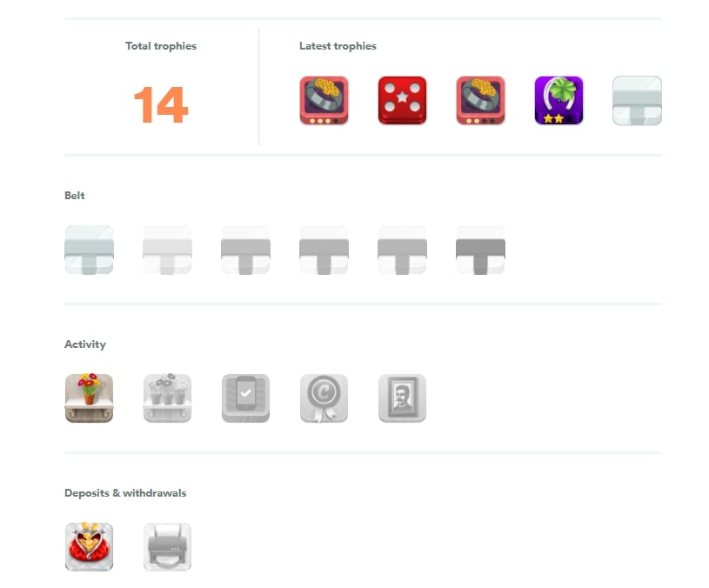Click the greyed three flower pots trophy
This screenshot has width=709, height=588.
click(x=167, y=398)
